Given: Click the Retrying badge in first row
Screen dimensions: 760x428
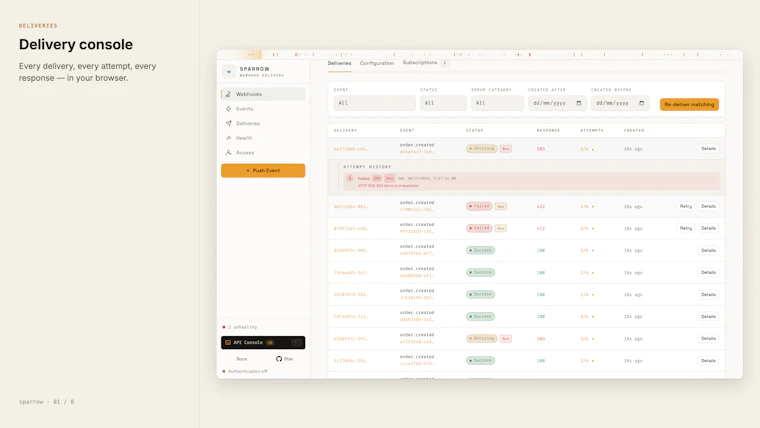Looking at the screenshot, I should coord(481,148).
